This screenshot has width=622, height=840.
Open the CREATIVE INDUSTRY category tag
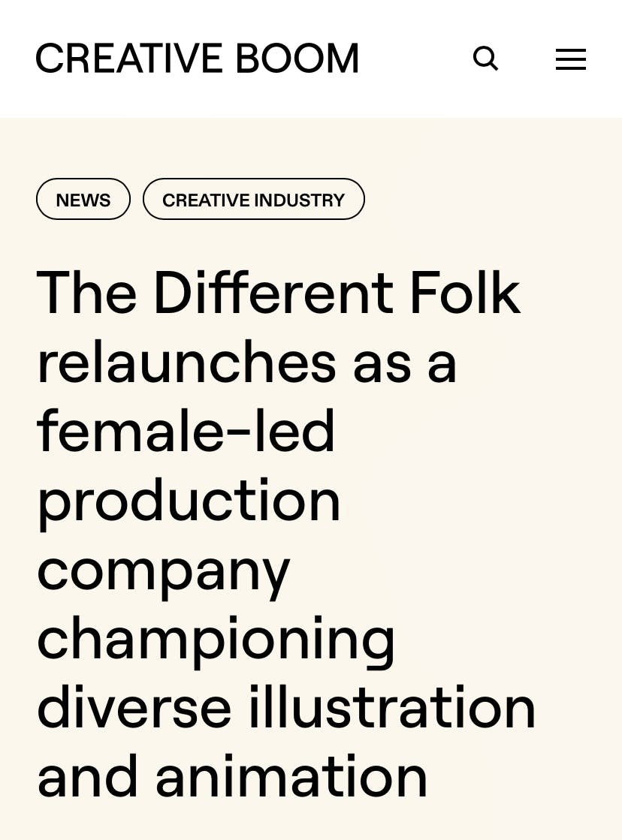(253, 200)
